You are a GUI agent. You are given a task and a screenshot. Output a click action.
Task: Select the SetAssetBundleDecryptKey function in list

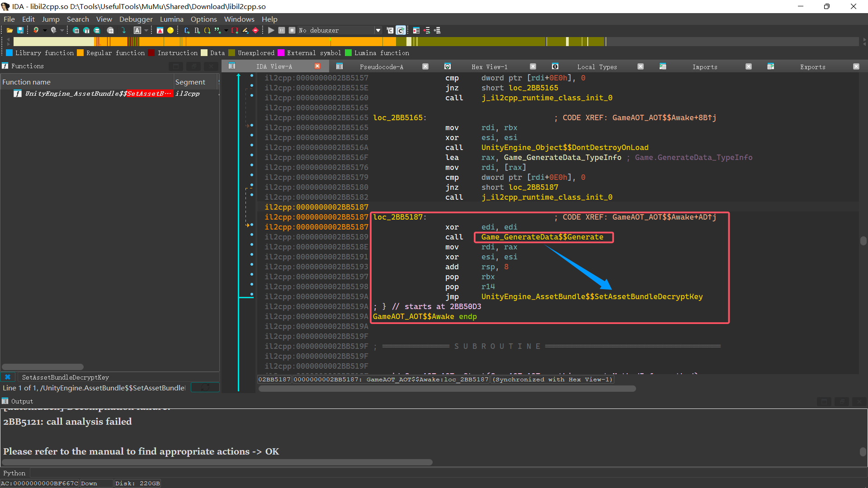98,94
